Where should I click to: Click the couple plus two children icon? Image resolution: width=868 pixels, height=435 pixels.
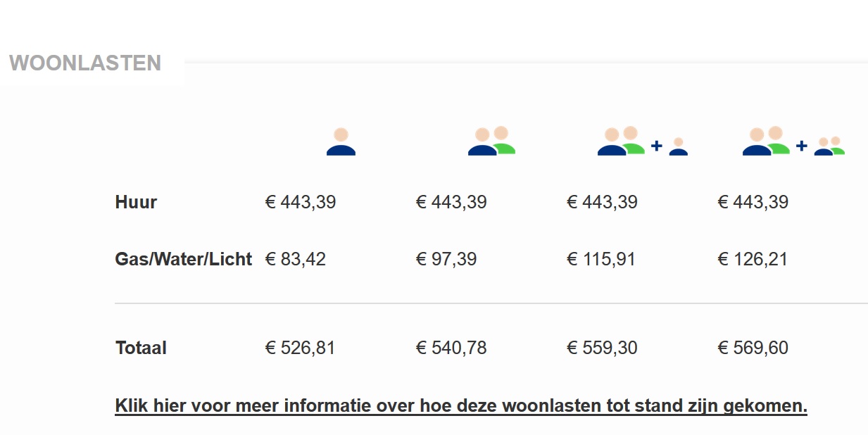[x=793, y=141]
